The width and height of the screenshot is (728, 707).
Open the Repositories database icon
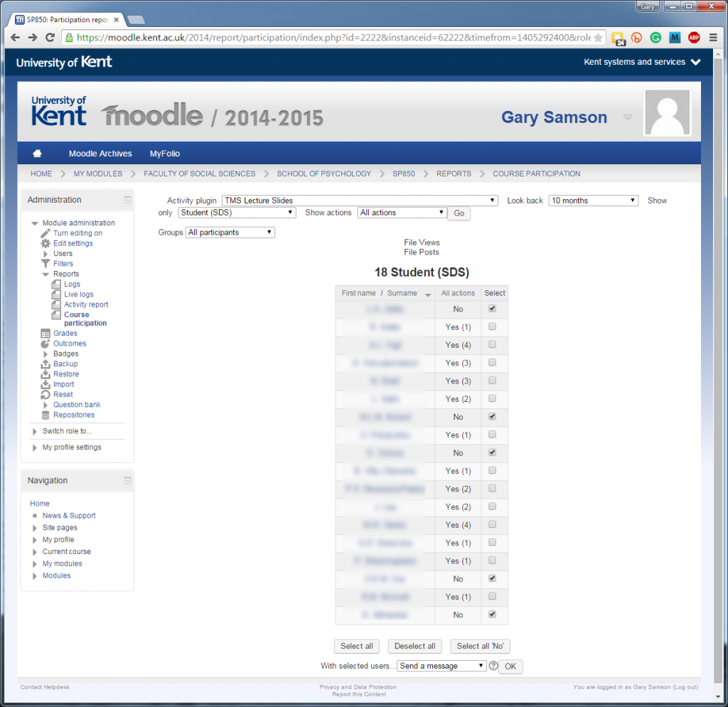pos(45,415)
